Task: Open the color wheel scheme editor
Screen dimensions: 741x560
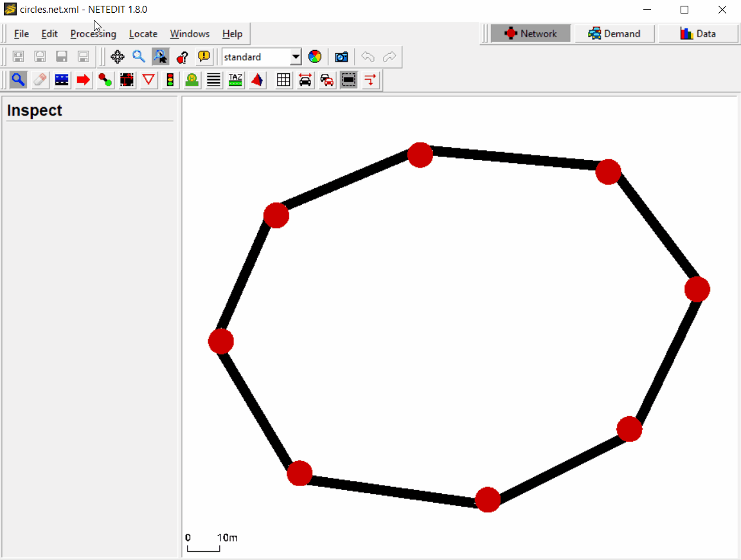Action: pos(315,57)
